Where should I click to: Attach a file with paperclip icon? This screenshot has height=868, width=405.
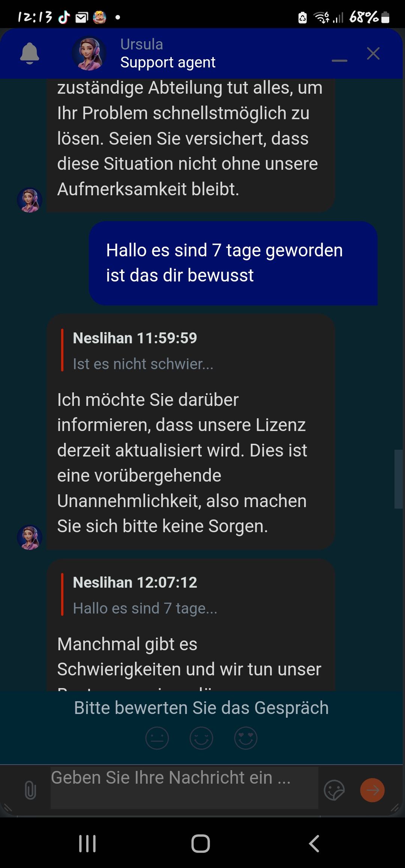pyautogui.click(x=30, y=790)
